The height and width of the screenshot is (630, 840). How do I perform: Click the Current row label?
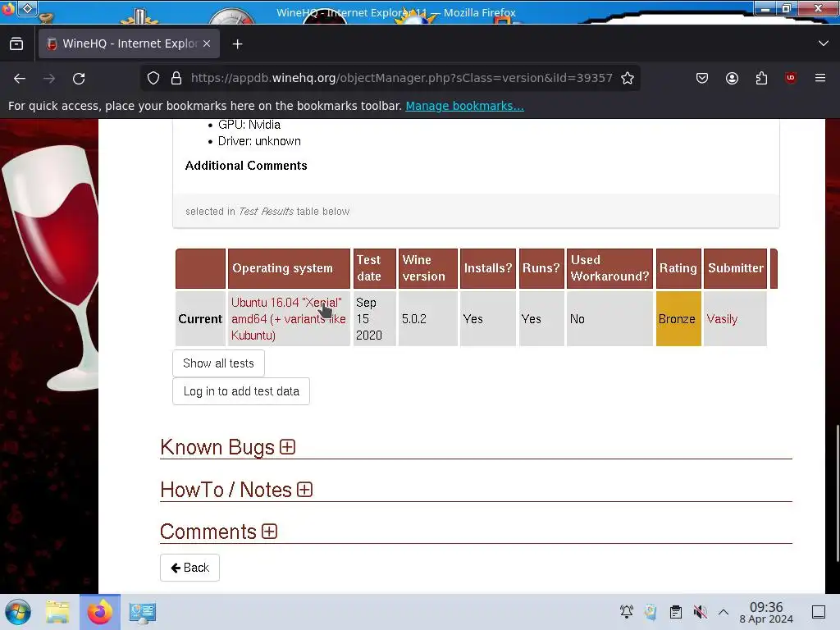[200, 319]
